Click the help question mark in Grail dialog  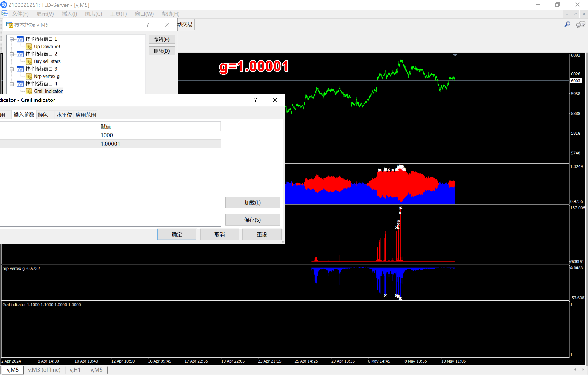255,100
